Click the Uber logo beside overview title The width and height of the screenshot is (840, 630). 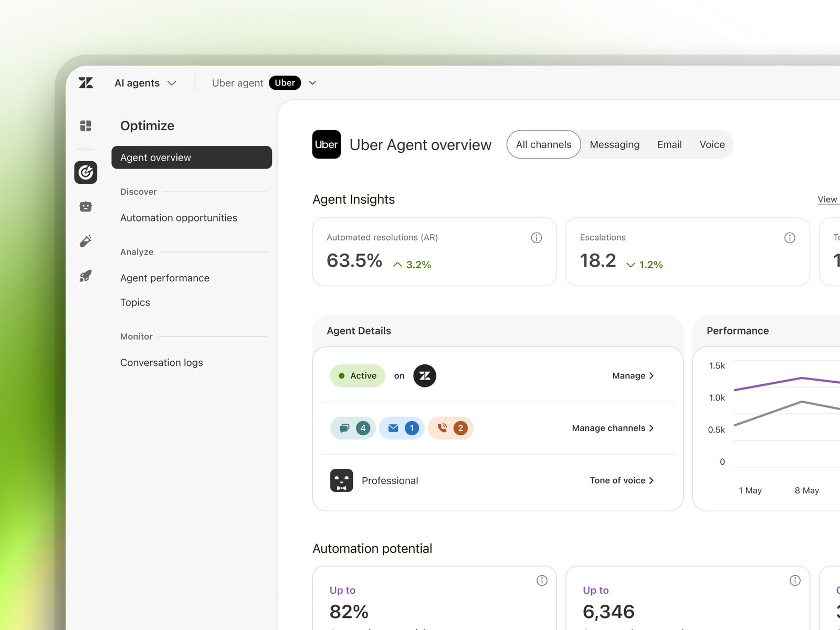327,144
